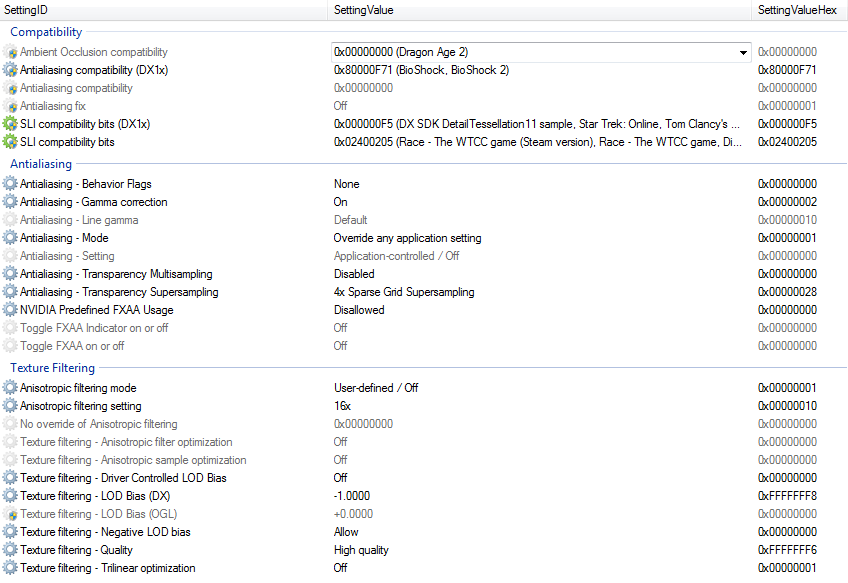
Task: Click the gear icon for Antialiasing - Behavior Flags
Action: pos(10,184)
